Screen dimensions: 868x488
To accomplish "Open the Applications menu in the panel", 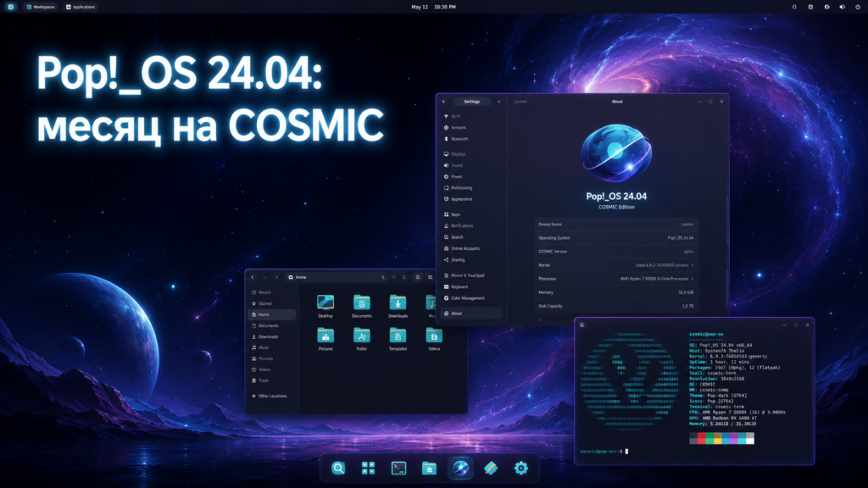I will coord(81,7).
